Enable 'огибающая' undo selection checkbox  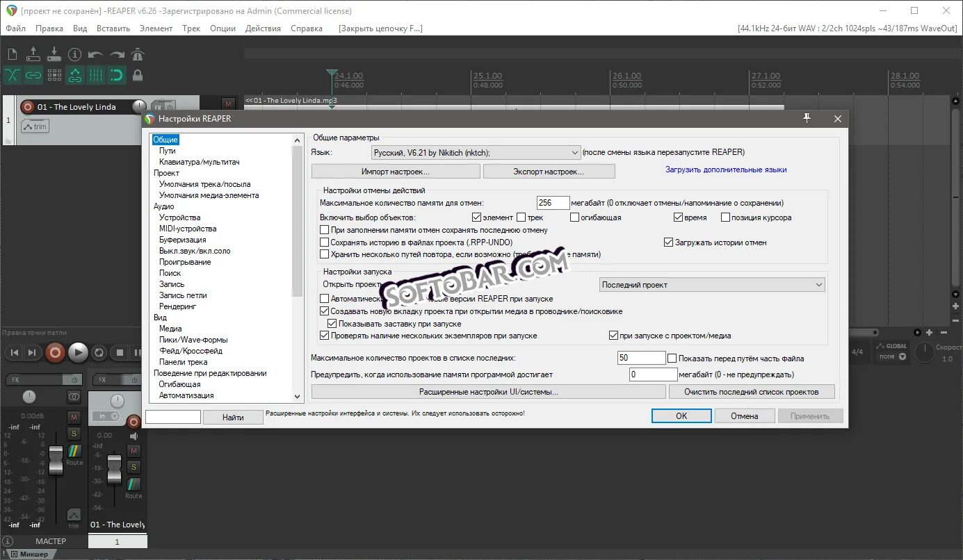click(574, 217)
